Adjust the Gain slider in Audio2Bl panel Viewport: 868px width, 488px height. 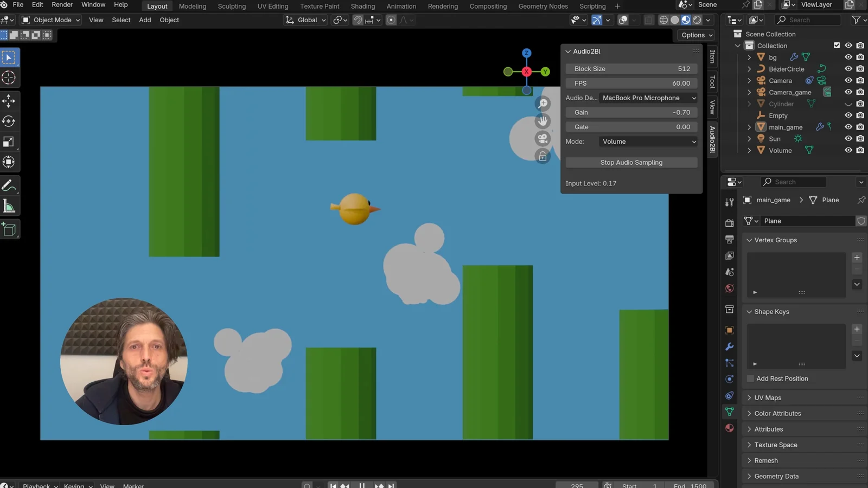pyautogui.click(x=631, y=112)
